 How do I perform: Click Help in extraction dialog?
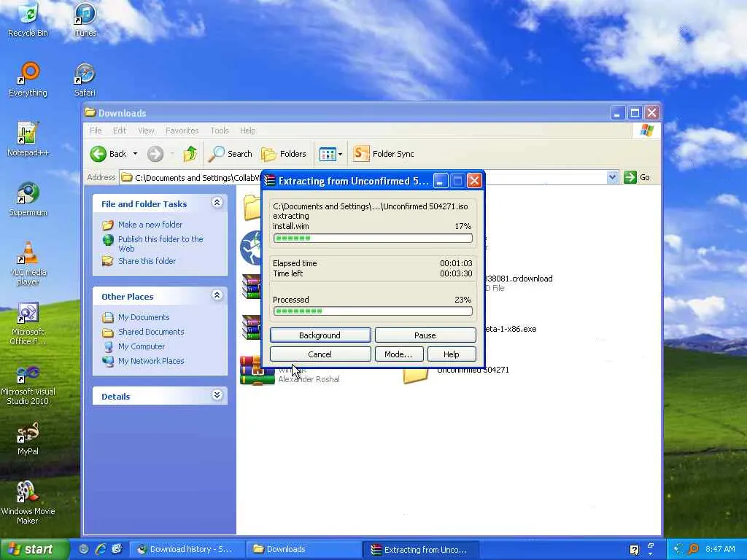click(x=451, y=354)
